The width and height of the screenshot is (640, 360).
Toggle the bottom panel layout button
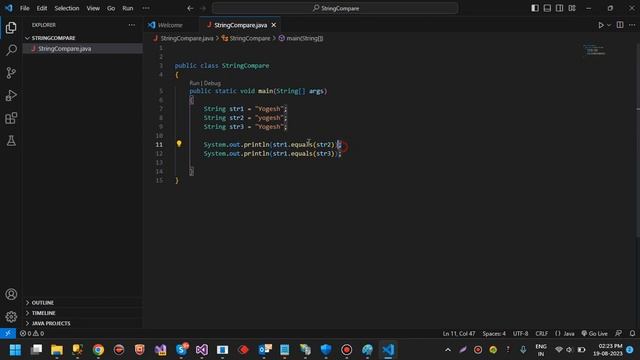[547, 8]
